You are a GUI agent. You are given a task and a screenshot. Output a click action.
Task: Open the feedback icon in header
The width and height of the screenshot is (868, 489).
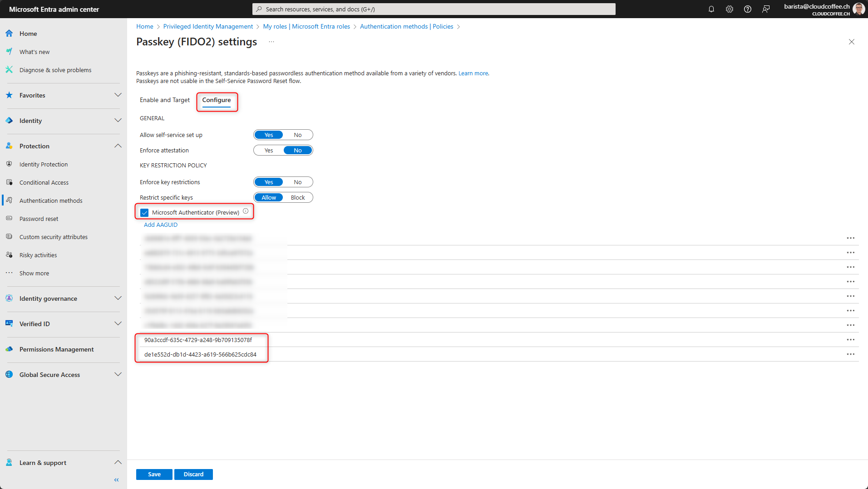point(766,9)
